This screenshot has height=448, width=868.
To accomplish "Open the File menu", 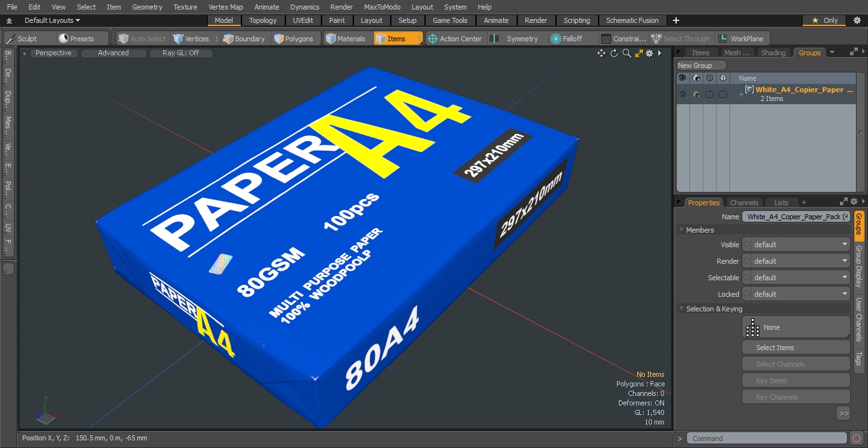I will coord(12,7).
